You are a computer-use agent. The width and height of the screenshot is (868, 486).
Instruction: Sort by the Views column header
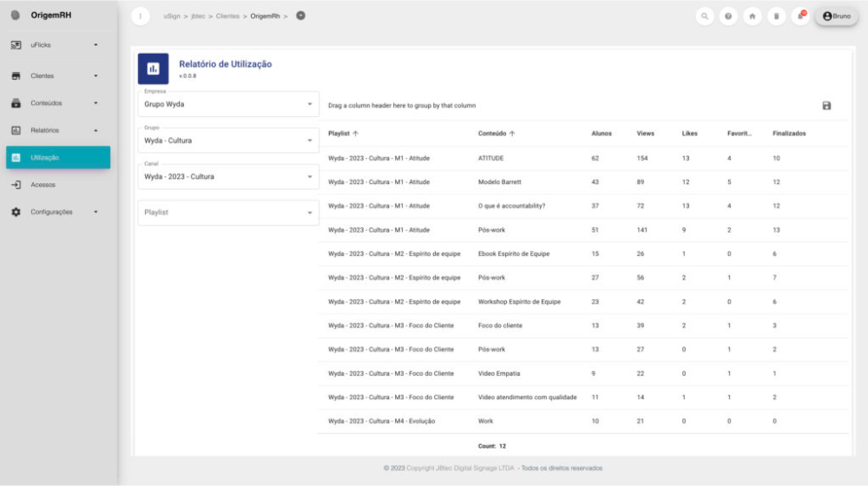pyautogui.click(x=645, y=134)
